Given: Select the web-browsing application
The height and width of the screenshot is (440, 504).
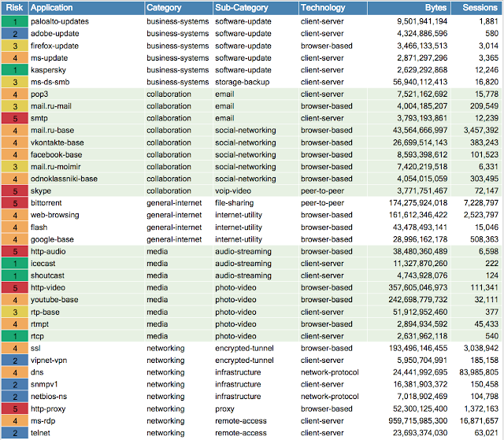Looking at the screenshot, I should click(x=55, y=215).
